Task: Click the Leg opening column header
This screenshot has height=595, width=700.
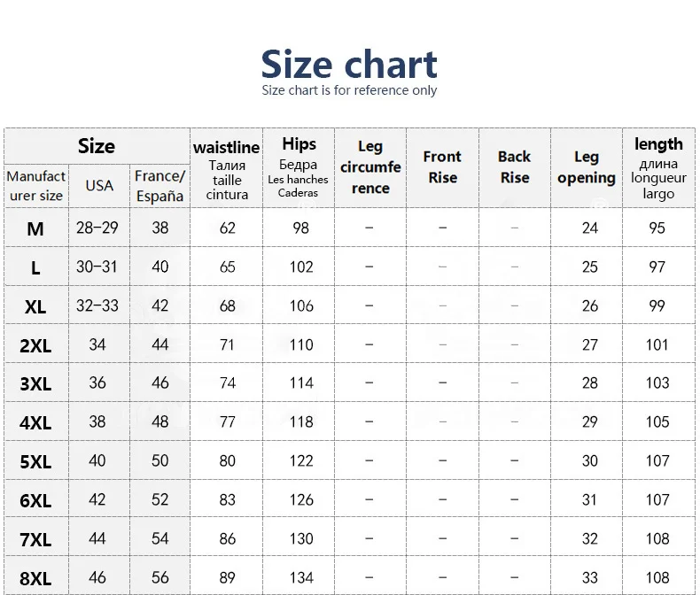Action: [x=587, y=168]
